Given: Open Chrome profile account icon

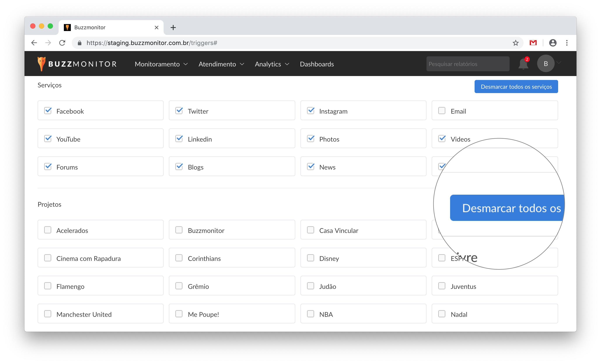Looking at the screenshot, I should pos(552,43).
